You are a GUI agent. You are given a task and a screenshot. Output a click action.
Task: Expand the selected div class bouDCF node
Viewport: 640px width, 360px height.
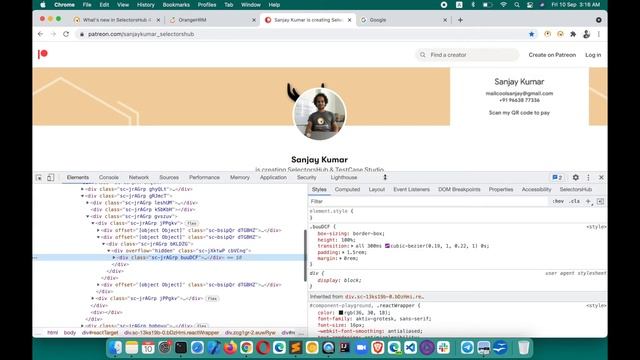coord(114,258)
